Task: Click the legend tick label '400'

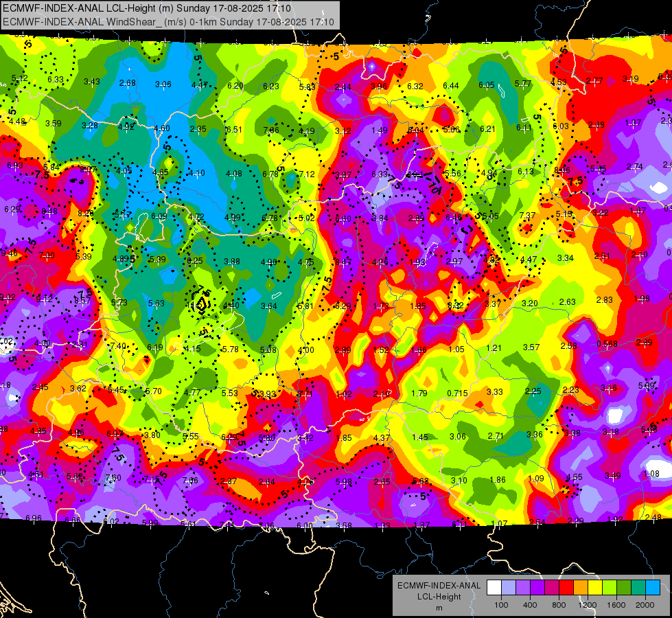Action: [x=530, y=605]
